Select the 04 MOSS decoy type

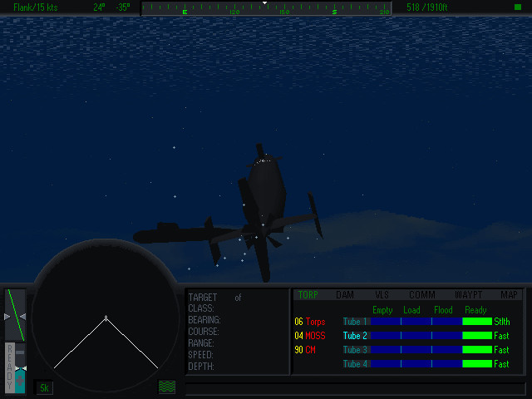coord(310,336)
